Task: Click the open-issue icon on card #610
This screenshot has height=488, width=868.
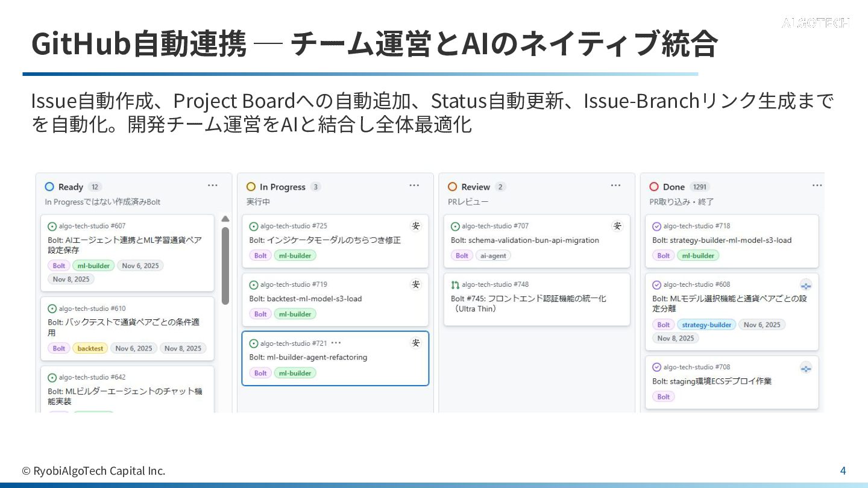Action: [x=52, y=309]
